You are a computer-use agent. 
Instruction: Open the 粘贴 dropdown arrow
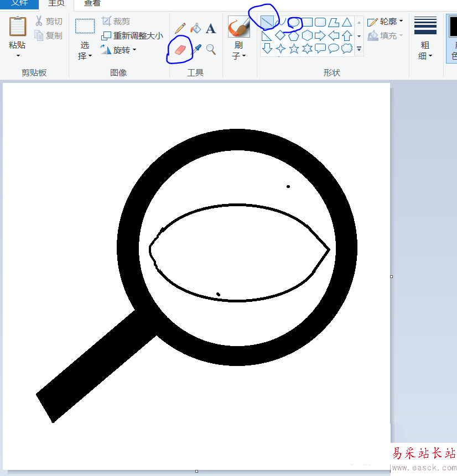tap(18, 55)
